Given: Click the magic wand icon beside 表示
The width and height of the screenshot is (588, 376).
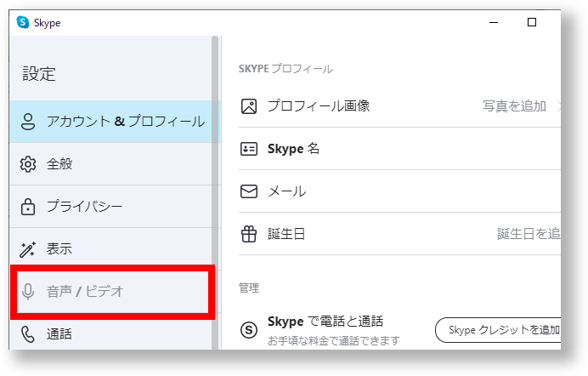Looking at the screenshot, I should pos(28,249).
